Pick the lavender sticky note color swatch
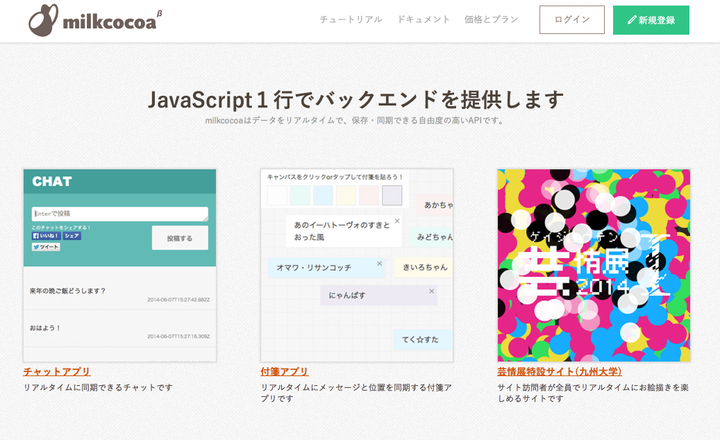 [391, 195]
